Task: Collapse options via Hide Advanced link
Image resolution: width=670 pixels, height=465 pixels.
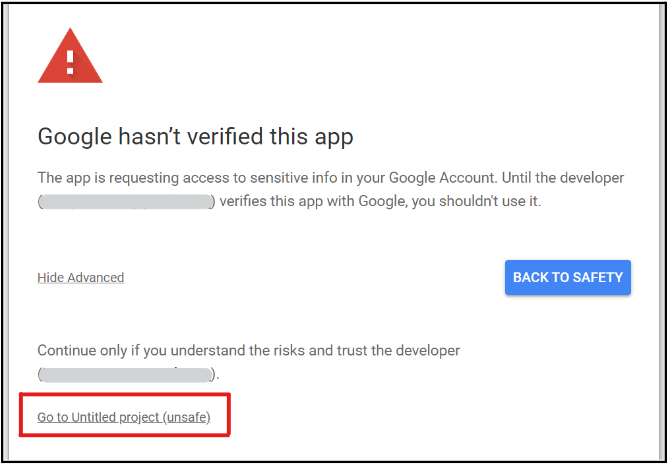Action: click(x=80, y=277)
